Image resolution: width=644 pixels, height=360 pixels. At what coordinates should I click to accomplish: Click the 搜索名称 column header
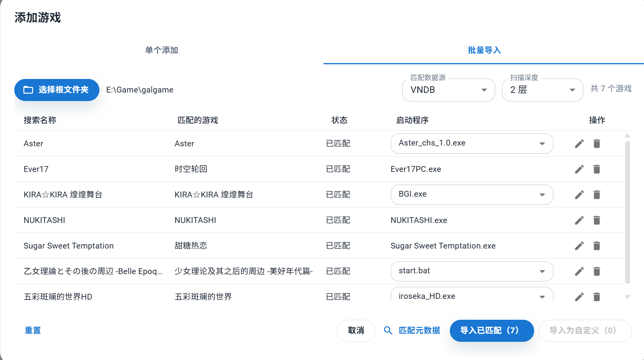pyautogui.click(x=40, y=120)
